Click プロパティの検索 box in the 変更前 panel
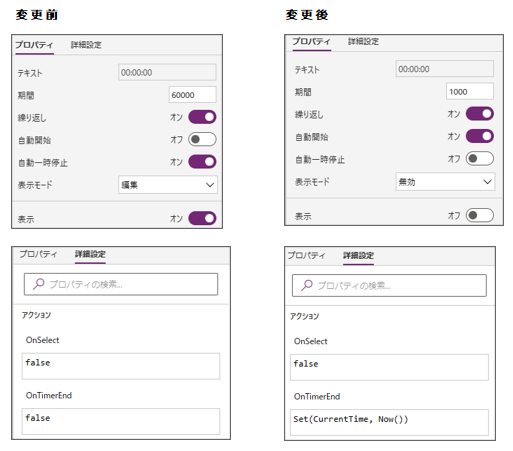The height and width of the screenshot is (451, 513). (121, 284)
